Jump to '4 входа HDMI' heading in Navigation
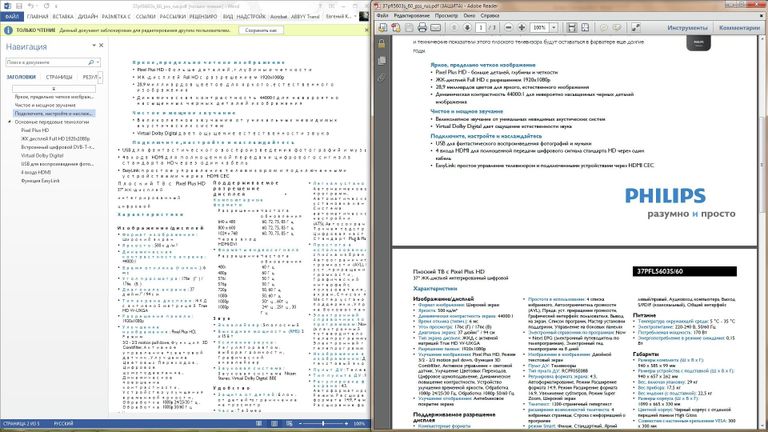Viewport: 768px width, 432px height. (x=36, y=172)
